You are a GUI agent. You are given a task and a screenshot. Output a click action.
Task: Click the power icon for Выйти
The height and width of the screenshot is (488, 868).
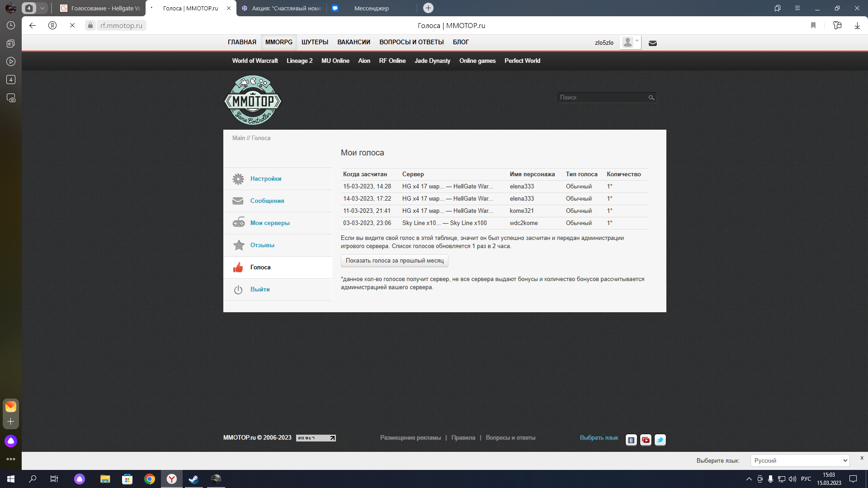point(238,290)
